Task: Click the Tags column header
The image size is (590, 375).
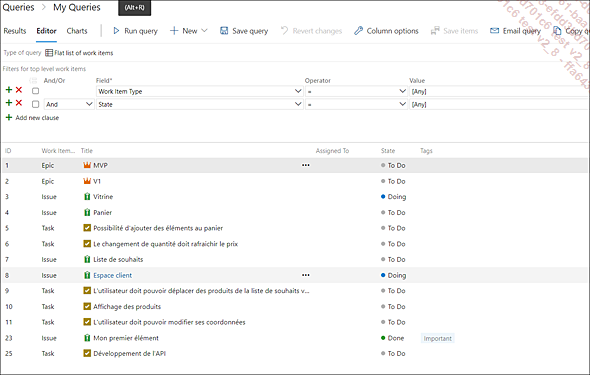Action: (426, 151)
